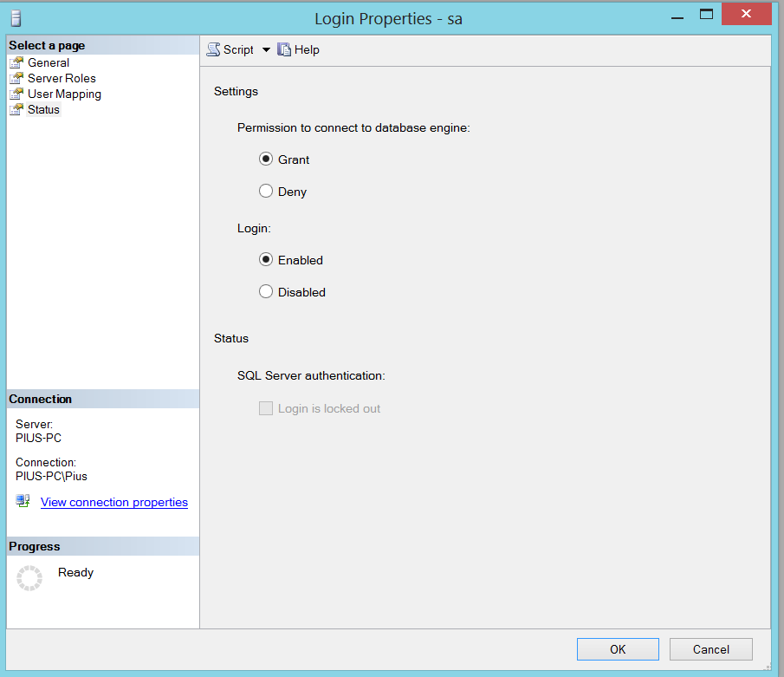Viewport: 784px width, 677px height.
Task: Click the progress spinner icon
Action: 29,578
